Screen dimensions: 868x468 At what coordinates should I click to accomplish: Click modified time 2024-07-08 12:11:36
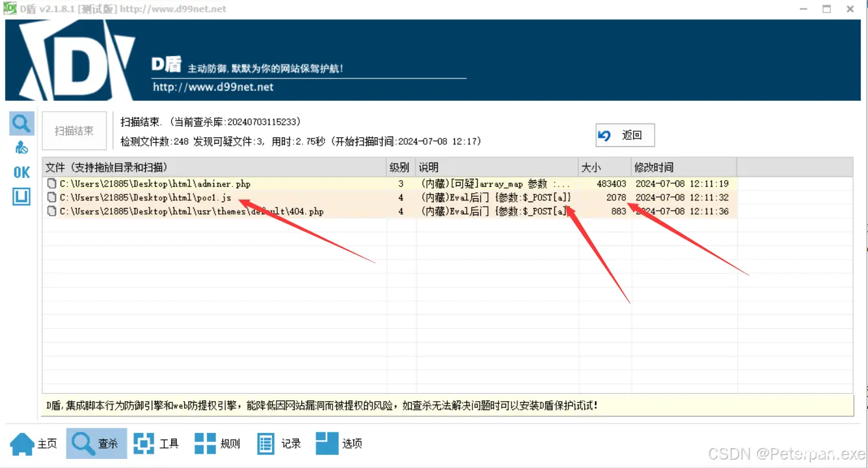(682, 211)
